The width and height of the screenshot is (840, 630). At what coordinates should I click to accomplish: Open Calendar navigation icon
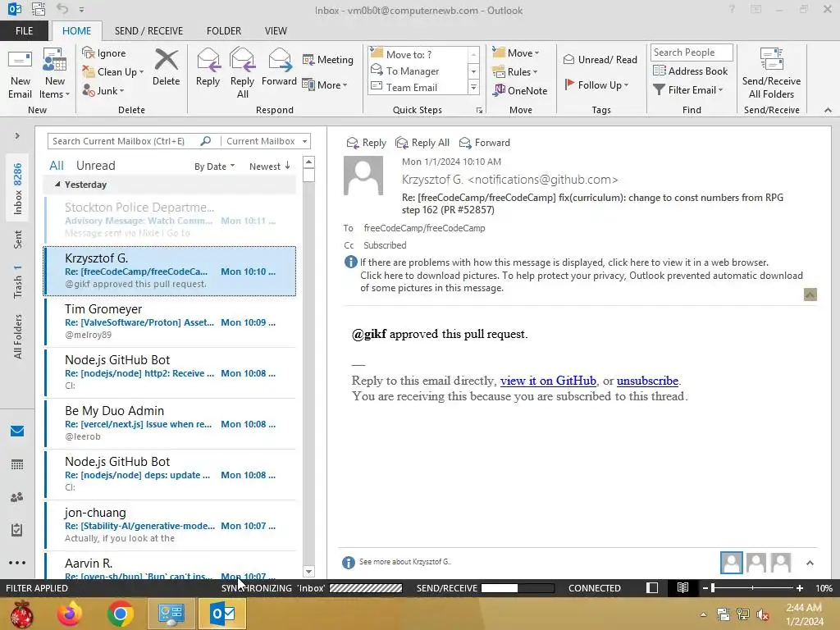[x=17, y=464]
